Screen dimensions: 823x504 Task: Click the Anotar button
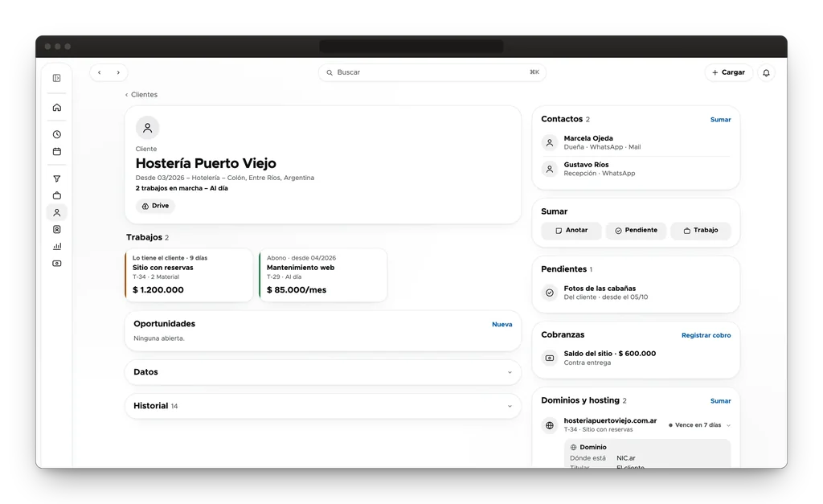[x=571, y=231]
